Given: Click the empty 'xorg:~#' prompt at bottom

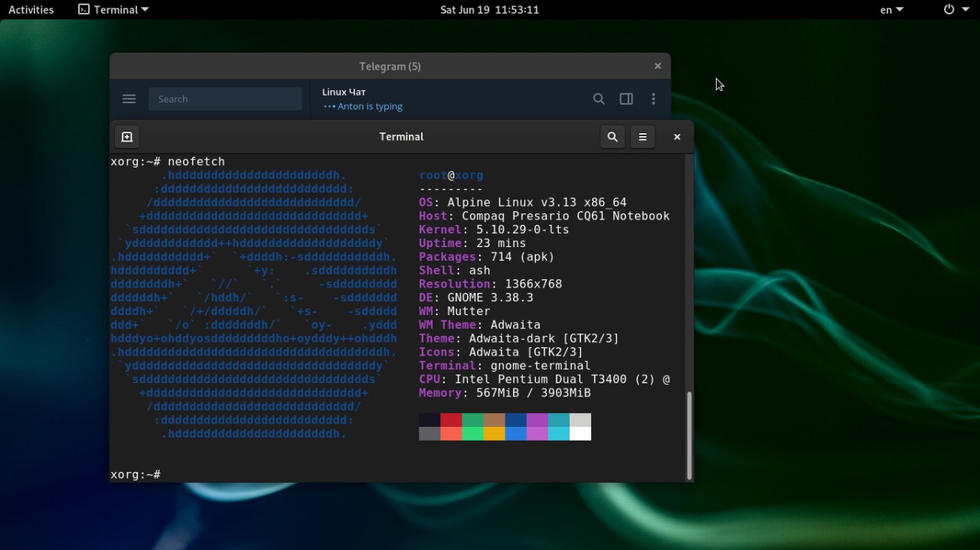Looking at the screenshot, I should (x=136, y=474).
